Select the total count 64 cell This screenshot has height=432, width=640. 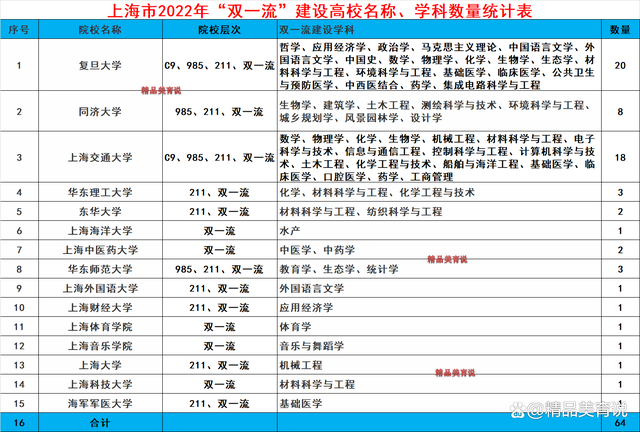(x=620, y=423)
